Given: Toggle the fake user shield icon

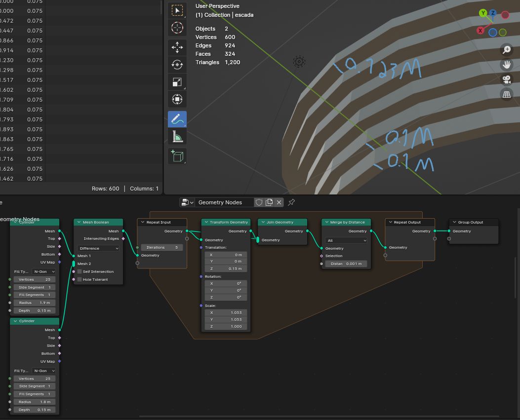Looking at the screenshot, I should (x=259, y=202).
